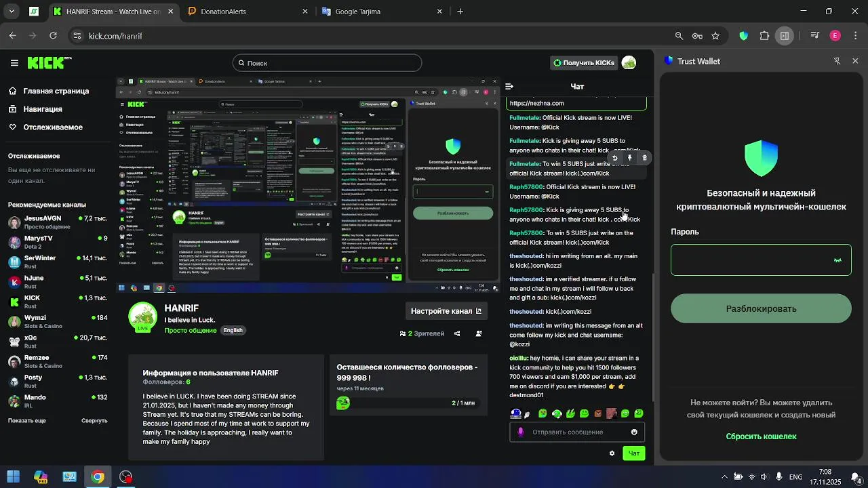The image size is (868, 488).
Task: Open a new browser tab
Action: pyautogui.click(x=460, y=12)
